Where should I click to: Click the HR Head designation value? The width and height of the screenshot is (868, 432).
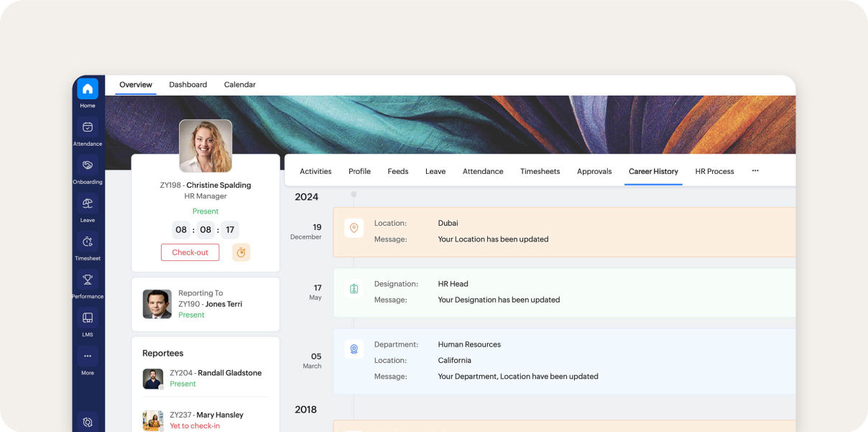point(453,284)
